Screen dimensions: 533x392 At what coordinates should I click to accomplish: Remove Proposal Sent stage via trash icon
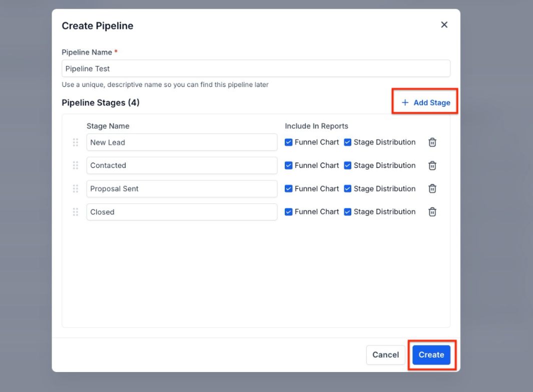[x=432, y=188]
